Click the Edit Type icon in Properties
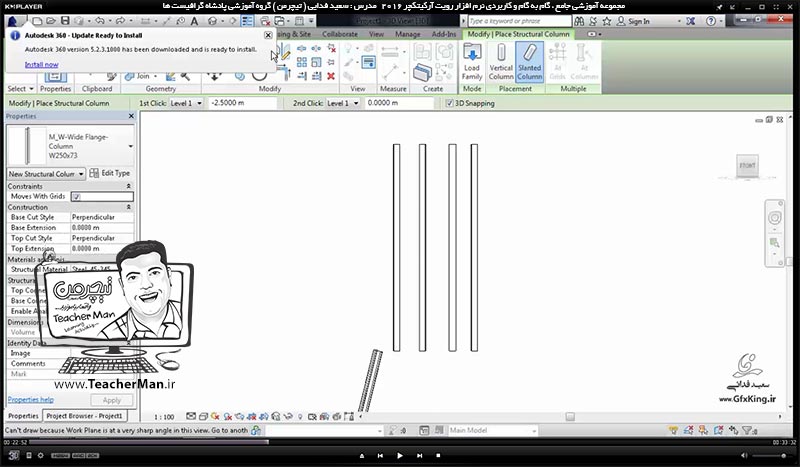The height and width of the screenshot is (467, 800). pos(94,174)
